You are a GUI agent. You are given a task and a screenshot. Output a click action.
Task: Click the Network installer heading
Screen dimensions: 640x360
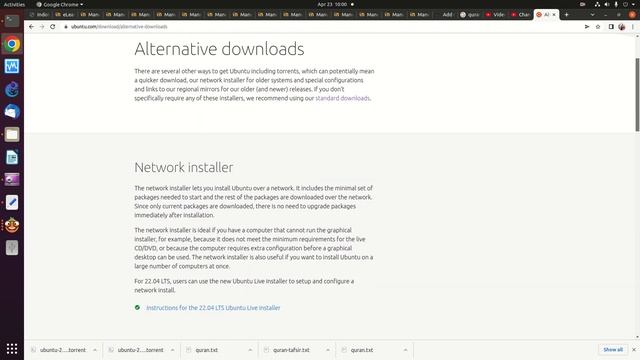click(184, 167)
